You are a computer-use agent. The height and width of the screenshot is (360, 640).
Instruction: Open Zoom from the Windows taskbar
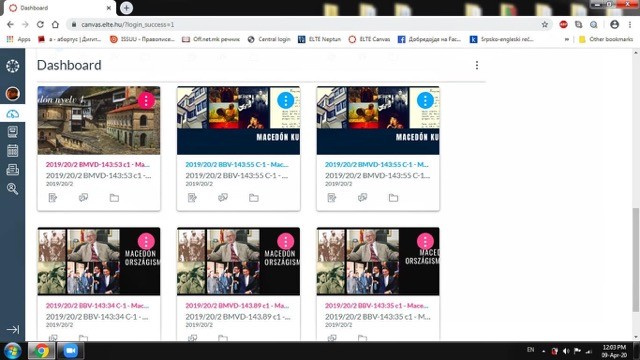[x=71, y=351]
